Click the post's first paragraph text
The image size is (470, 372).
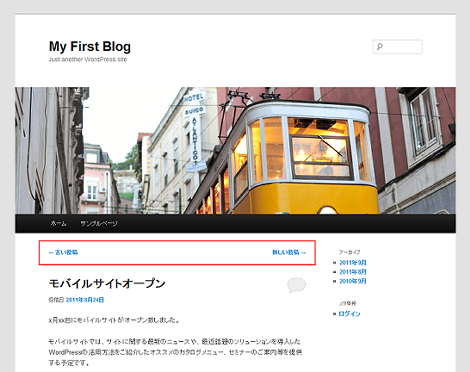click(x=114, y=320)
